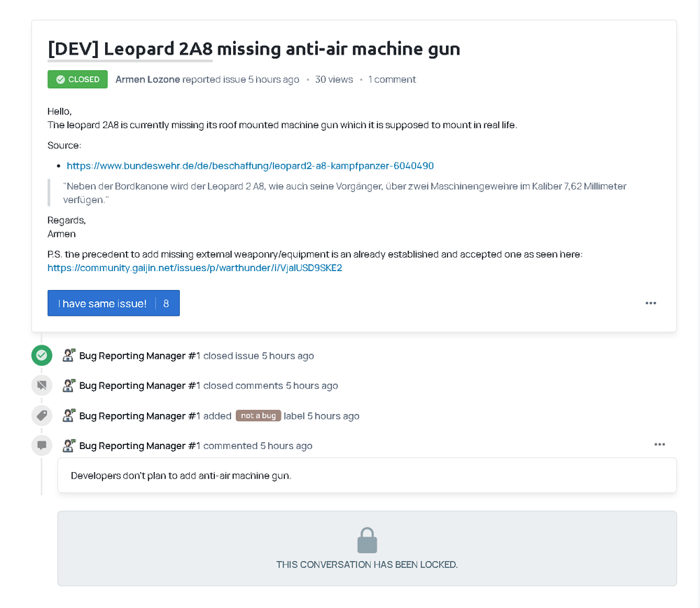Click the comment bubble timeline icon

point(42,445)
